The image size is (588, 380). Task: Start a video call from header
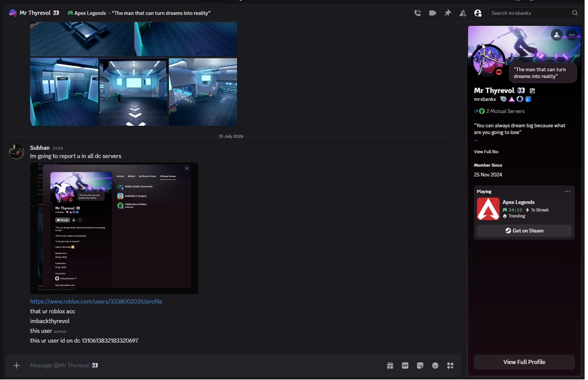(432, 13)
